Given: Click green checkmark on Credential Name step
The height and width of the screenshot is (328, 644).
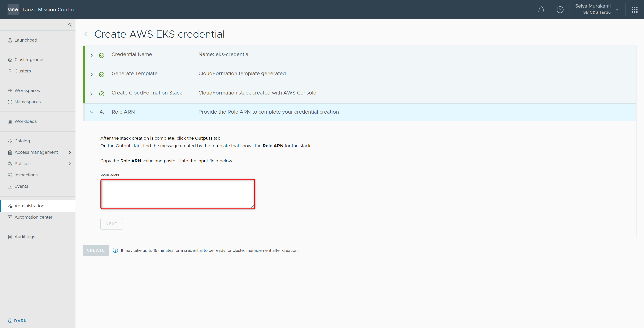Looking at the screenshot, I should tap(101, 55).
